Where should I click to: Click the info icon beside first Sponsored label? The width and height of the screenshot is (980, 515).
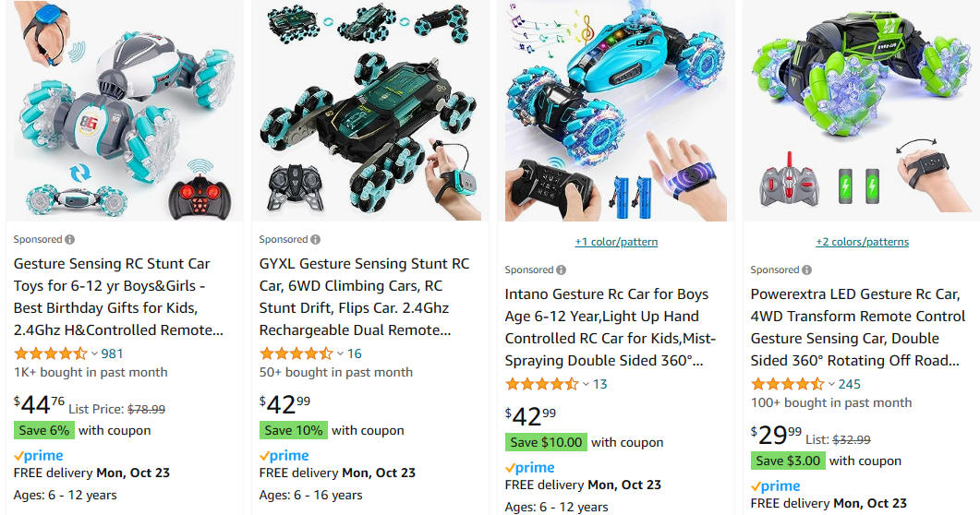click(70, 240)
